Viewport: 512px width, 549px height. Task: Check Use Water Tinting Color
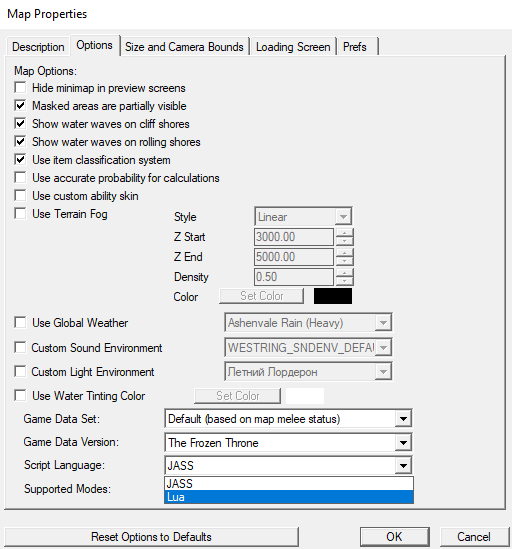[20, 396]
